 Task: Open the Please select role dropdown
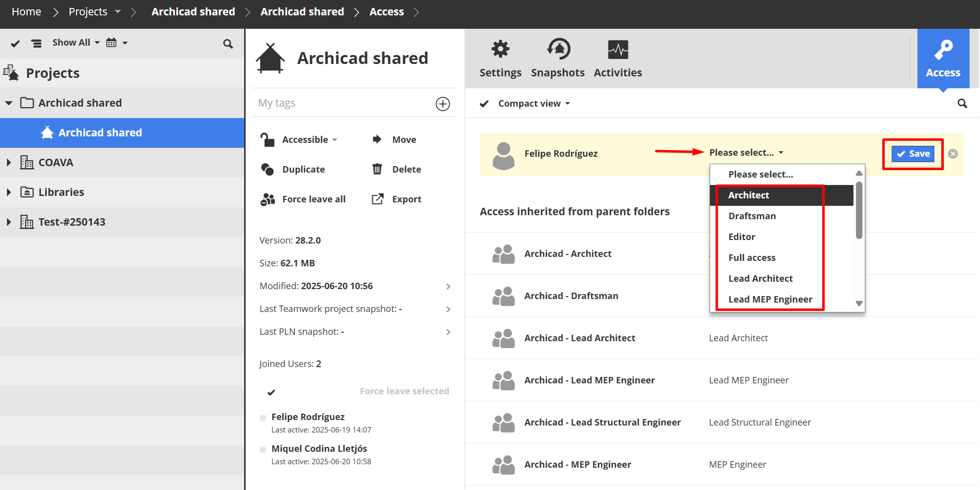746,152
